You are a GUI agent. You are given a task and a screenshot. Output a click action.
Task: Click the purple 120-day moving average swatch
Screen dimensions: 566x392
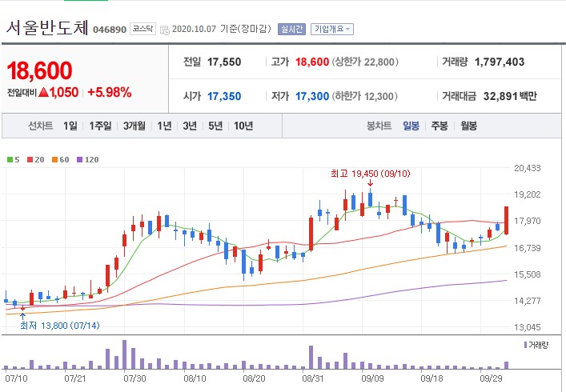pyautogui.click(x=80, y=160)
